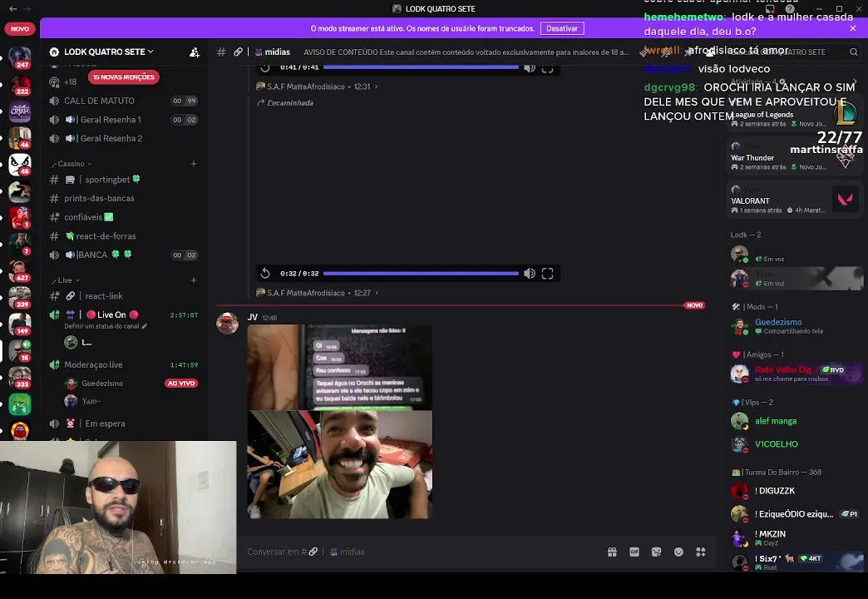Open server icon with 247 badge
The width and height of the screenshot is (868, 599).
(20, 57)
